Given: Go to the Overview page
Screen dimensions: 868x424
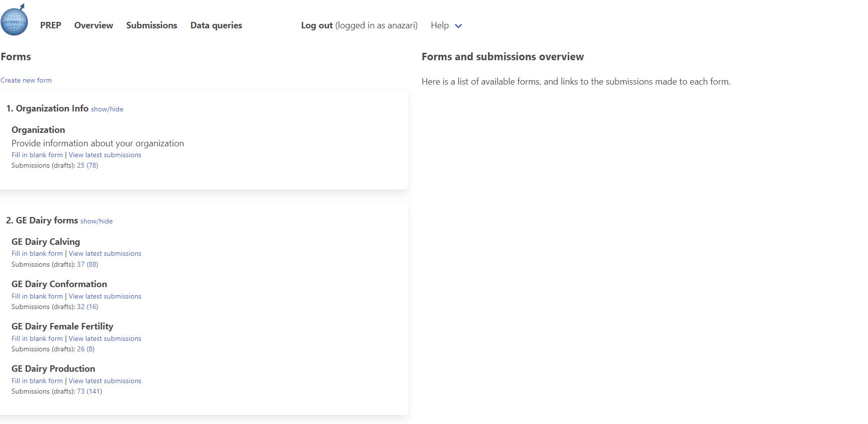Looking at the screenshot, I should [x=94, y=25].
